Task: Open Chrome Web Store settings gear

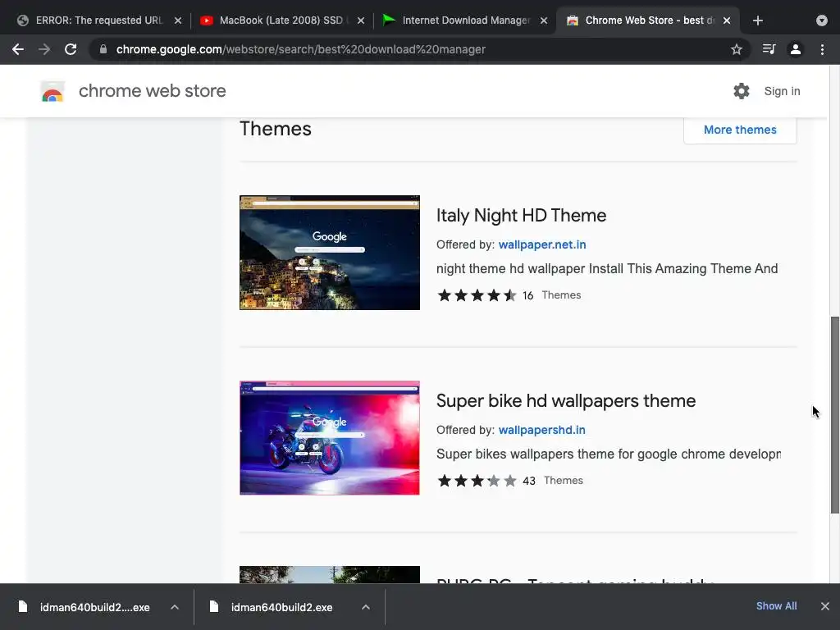Action: (x=742, y=91)
